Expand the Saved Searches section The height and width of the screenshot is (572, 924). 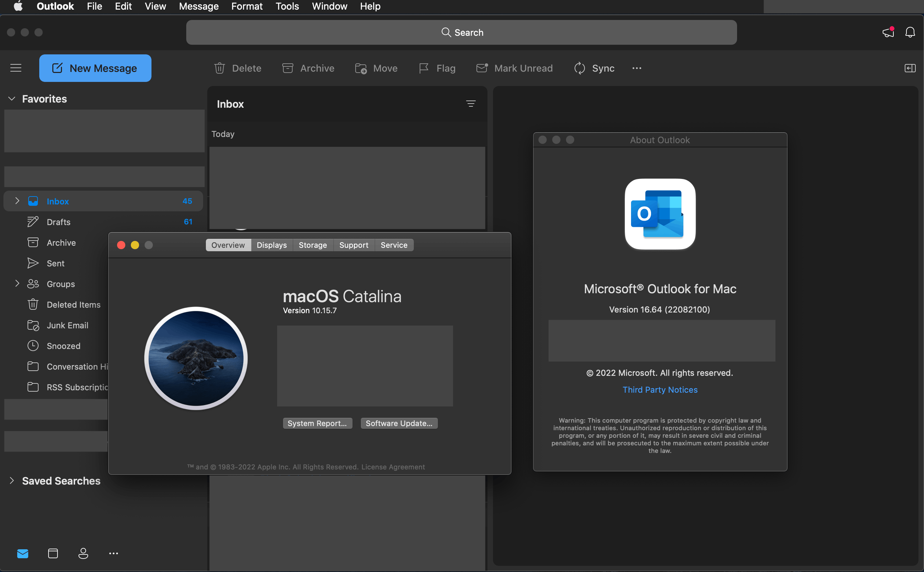12,481
